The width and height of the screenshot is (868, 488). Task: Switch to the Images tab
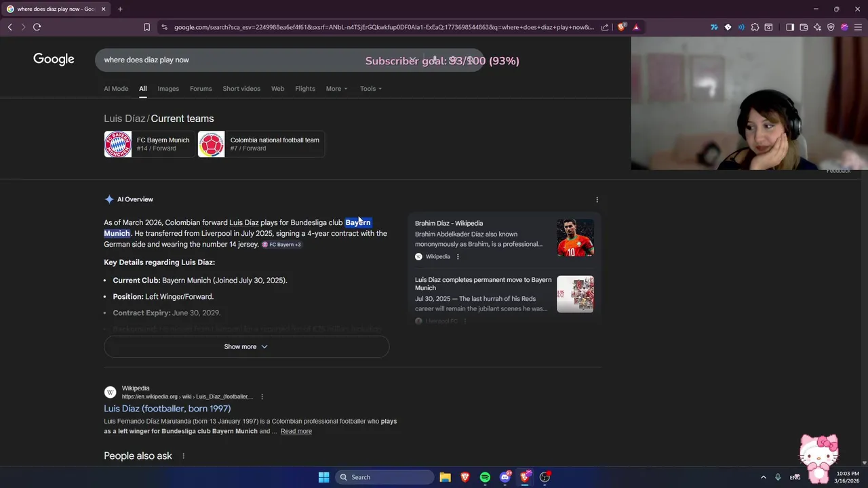(168, 89)
